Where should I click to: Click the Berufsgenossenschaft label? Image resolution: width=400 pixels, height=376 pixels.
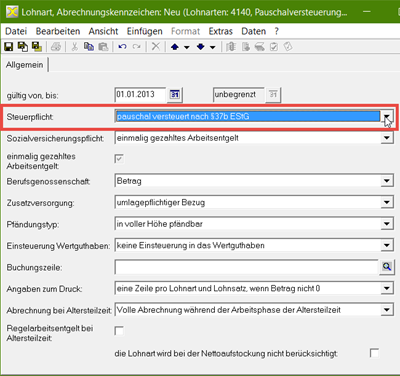click(49, 181)
